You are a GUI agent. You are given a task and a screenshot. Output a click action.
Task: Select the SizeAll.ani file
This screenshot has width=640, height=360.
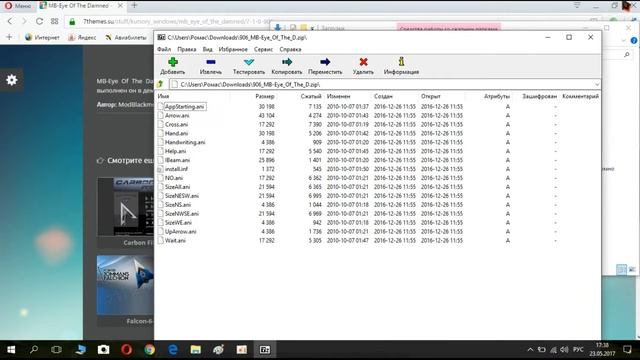(177, 187)
